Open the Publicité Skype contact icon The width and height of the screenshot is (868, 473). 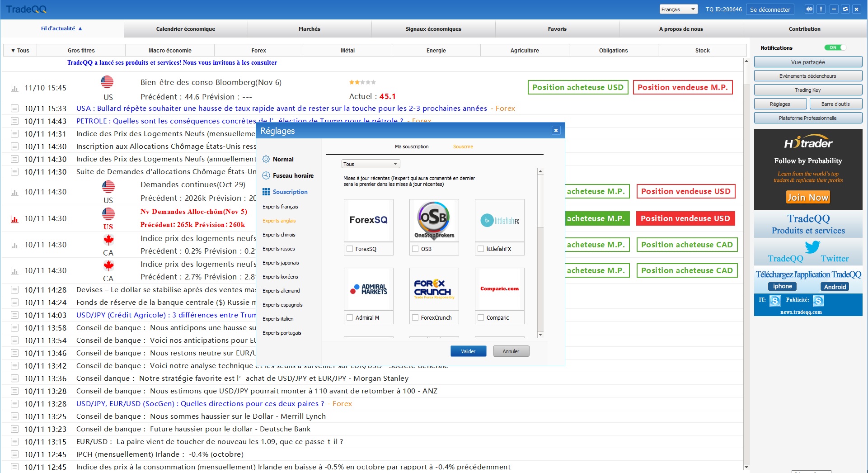coord(818,301)
